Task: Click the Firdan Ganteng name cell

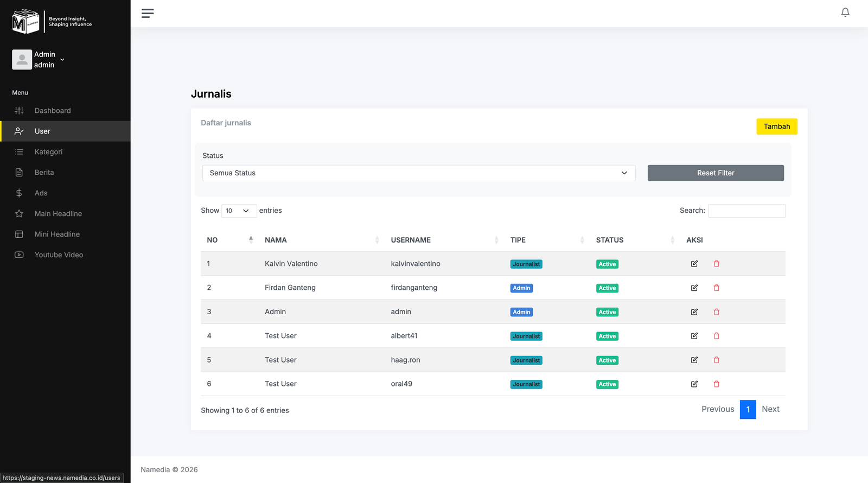Action: coord(290,288)
